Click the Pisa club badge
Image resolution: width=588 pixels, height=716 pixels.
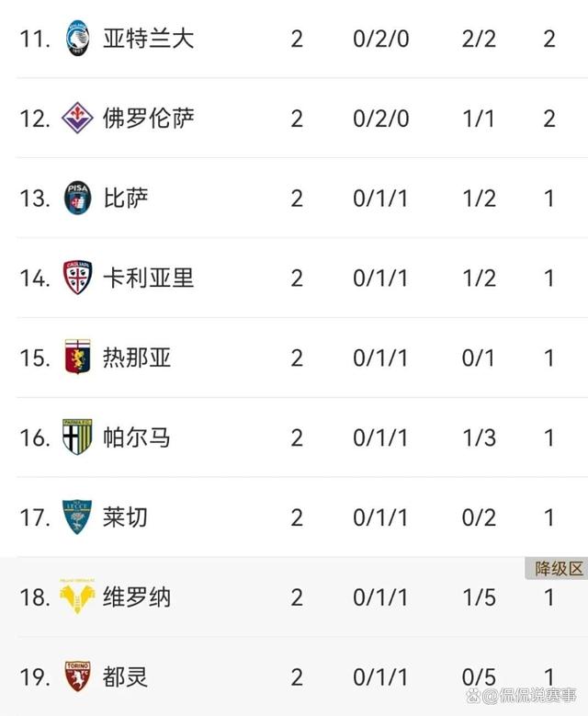click(77, 199)
